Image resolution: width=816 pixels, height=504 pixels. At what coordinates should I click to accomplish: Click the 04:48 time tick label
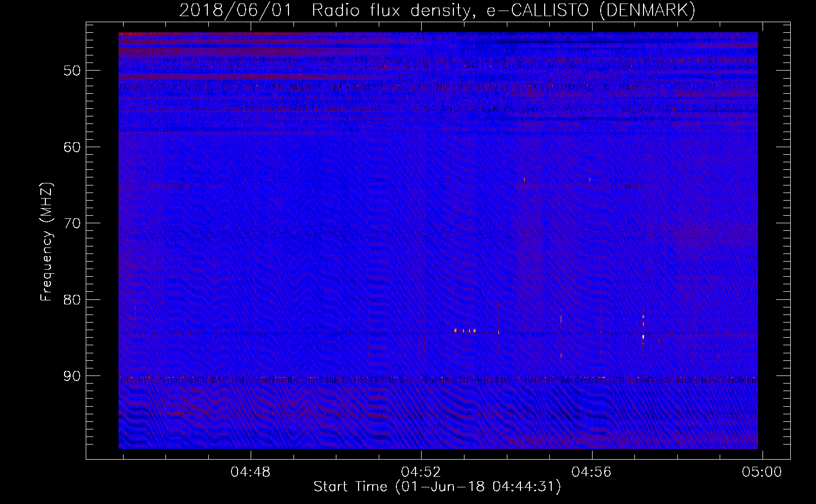pos(251,472)
